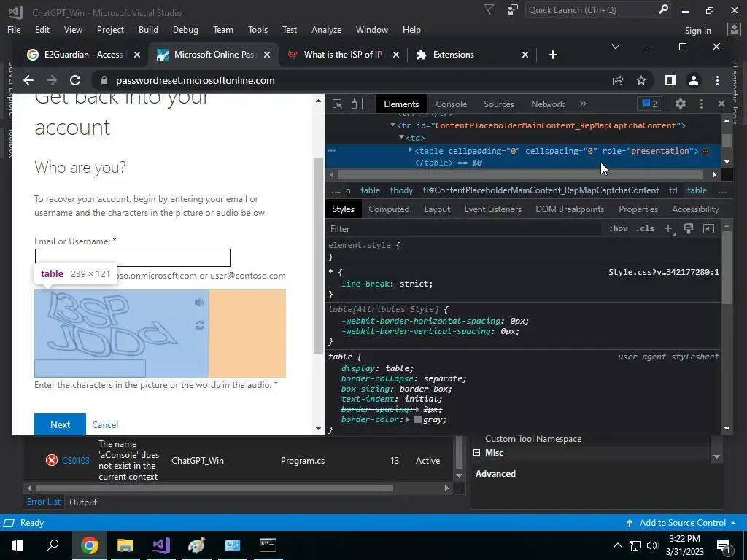Open the Windows Start menu

pyautogui.click(x=18, y=545)
